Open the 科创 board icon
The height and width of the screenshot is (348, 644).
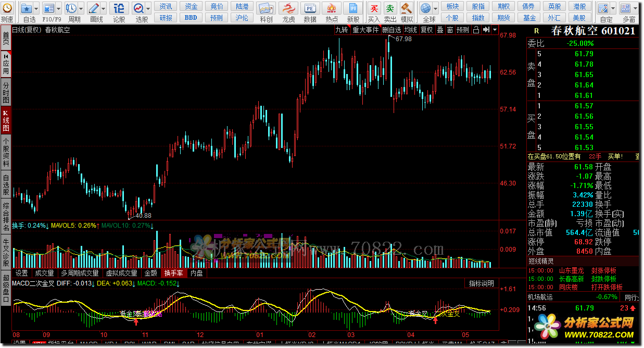click(266, 8)
